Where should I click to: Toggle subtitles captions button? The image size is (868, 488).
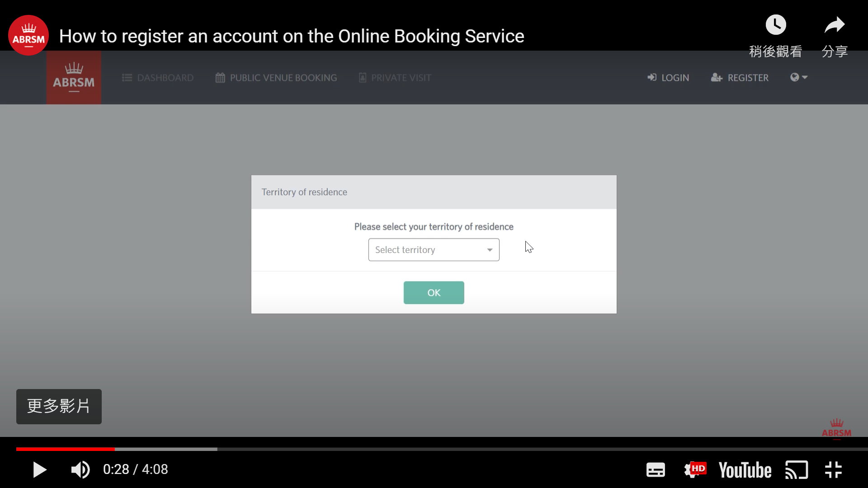tap(655, 470)
